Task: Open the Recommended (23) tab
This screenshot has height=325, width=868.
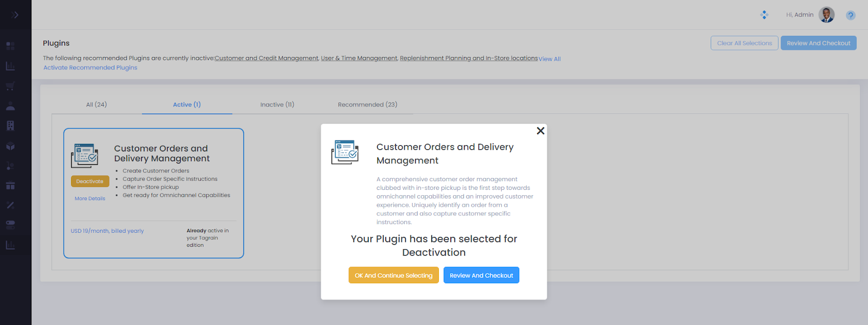Action: (x=367, y=105)
